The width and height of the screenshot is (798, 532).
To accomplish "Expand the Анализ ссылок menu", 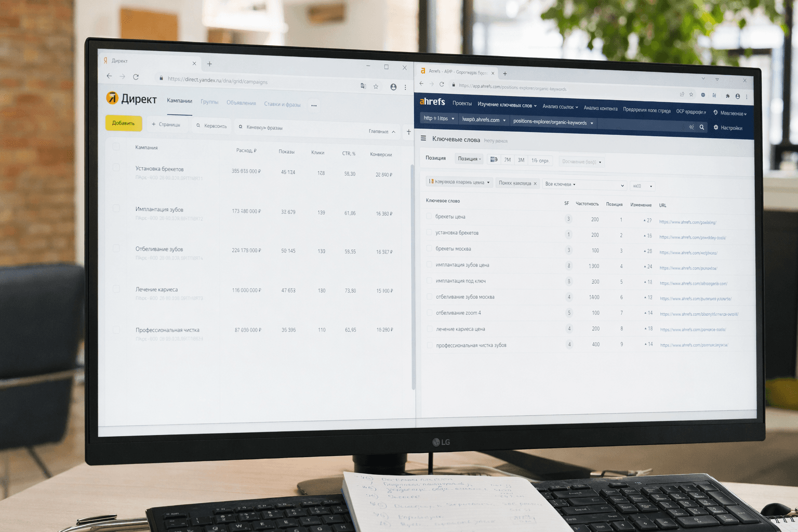I will pos(560,107).
